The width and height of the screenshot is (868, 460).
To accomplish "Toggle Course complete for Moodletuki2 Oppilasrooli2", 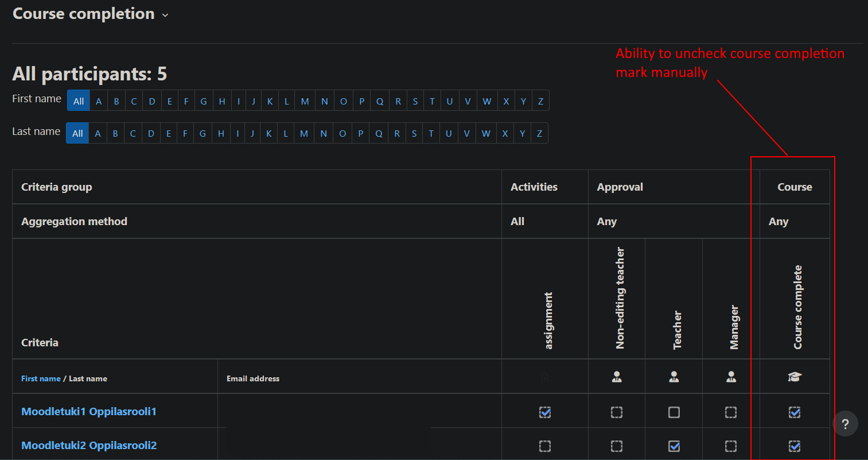I will [x=795, y=446].
